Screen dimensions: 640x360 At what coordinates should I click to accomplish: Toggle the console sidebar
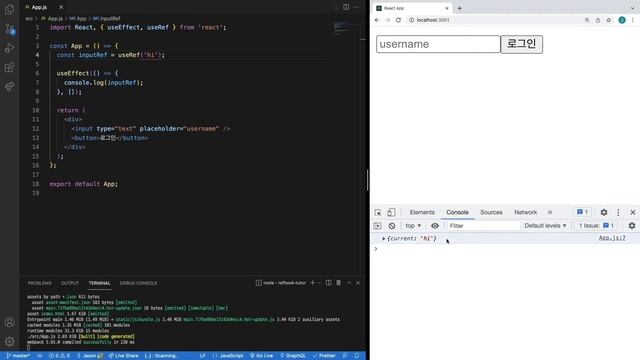(x=378, y=226)
